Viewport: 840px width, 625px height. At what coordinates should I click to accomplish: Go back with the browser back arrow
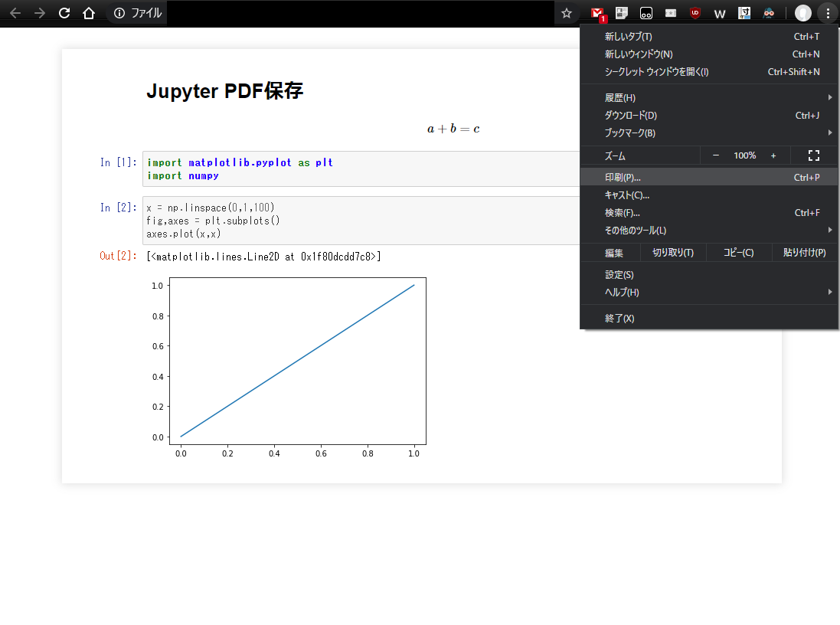[15, 13]
